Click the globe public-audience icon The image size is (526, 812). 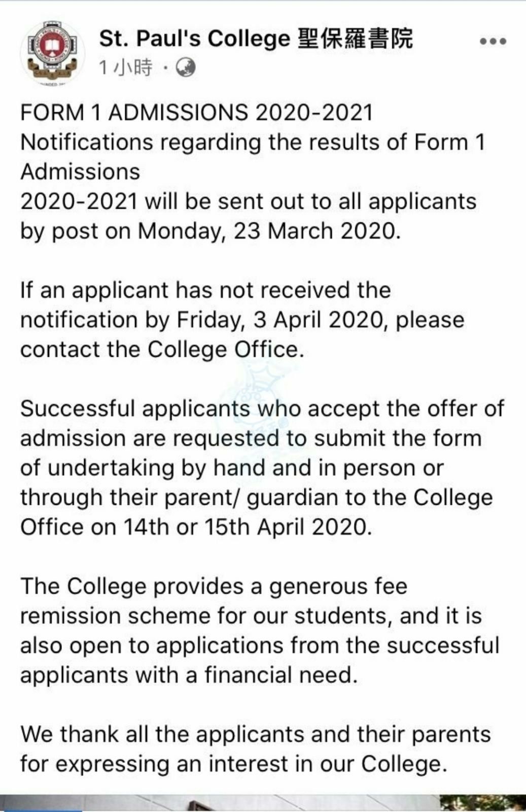(185, 67)
